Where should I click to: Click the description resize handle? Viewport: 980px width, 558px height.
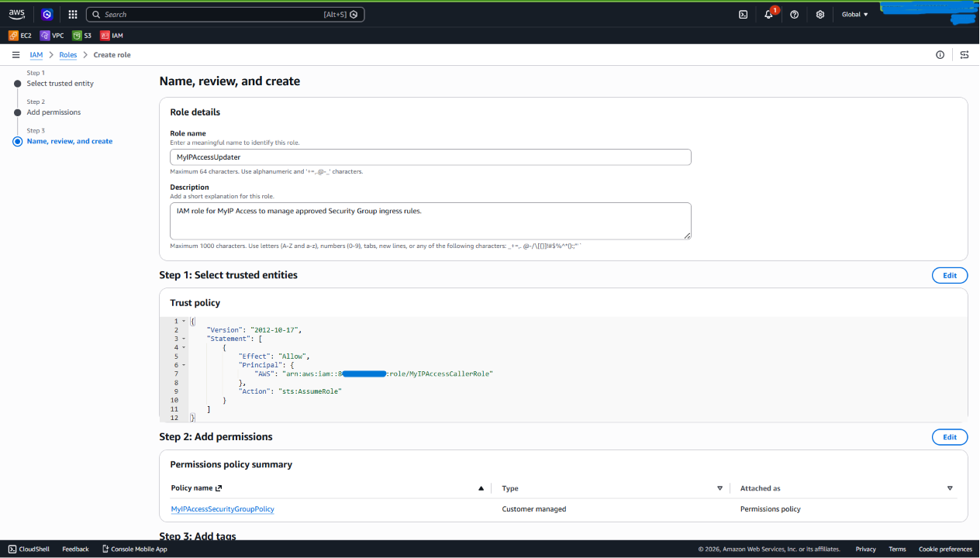point(687,235)
